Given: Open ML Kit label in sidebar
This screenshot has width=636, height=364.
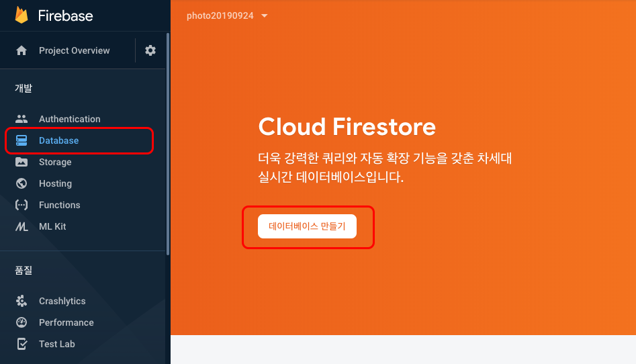Looking at the screenshot, I should click(52, 226).
